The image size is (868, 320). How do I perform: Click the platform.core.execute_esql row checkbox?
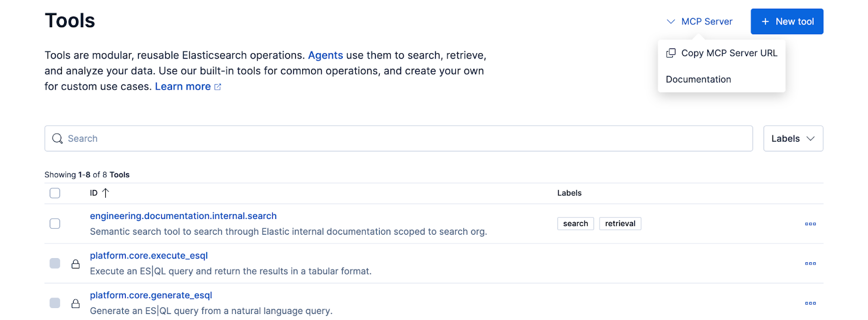55,263
